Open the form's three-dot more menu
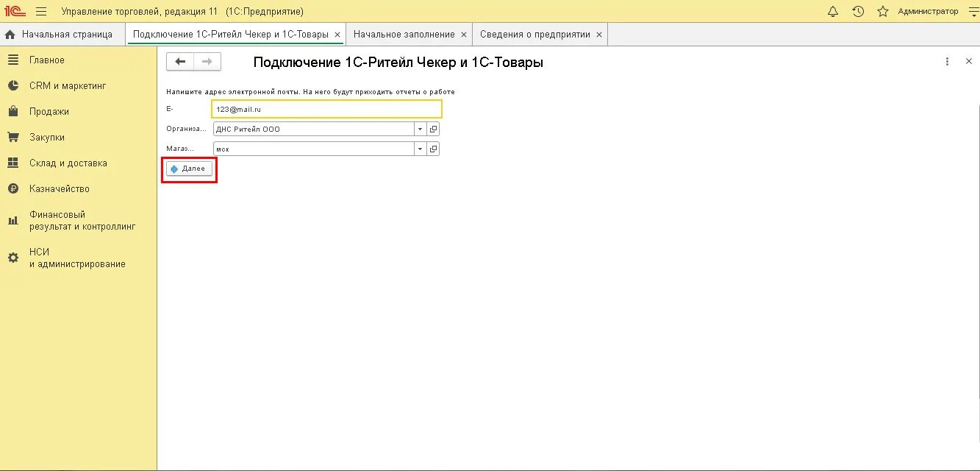This screenshot has width=980, height=471. [947, 62]
